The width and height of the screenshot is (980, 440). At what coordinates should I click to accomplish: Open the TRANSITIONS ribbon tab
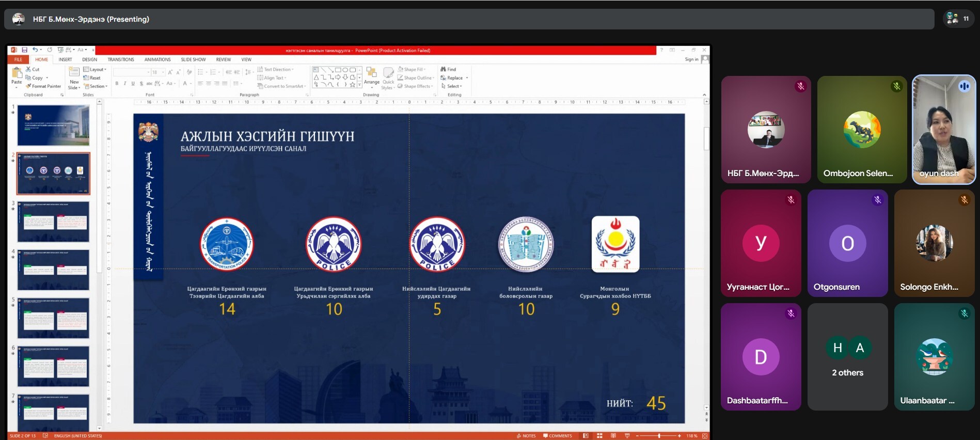[120, 60]
